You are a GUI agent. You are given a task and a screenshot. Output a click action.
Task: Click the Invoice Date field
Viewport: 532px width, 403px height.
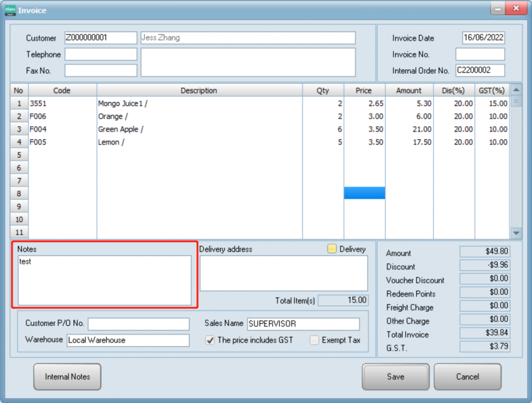[483, 38]
